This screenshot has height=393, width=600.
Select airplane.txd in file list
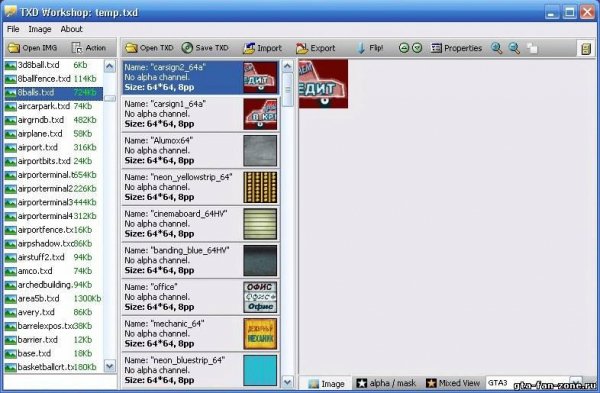click(x=54, y=134)
